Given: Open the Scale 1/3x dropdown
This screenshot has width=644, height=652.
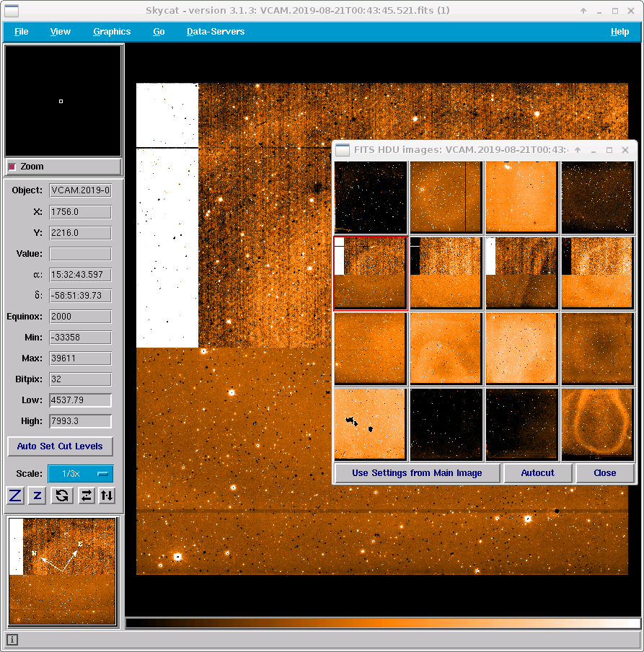Looking at the screenshot, I should 80,473.
